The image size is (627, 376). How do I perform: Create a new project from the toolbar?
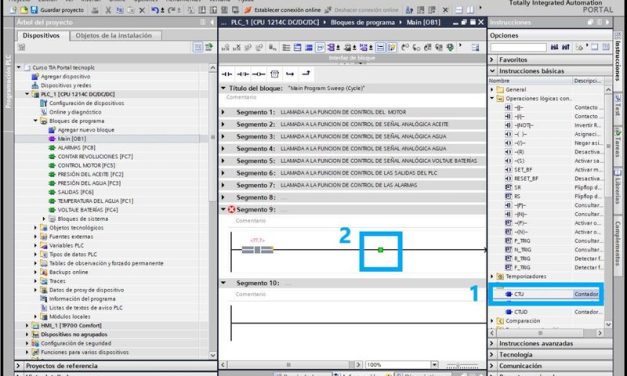click(x=14, y=10)
